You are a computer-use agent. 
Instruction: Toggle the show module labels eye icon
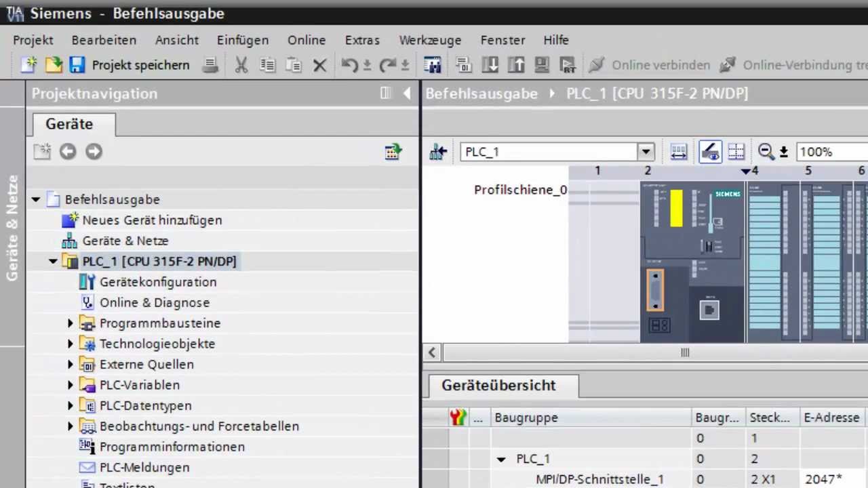click(710, 152)
